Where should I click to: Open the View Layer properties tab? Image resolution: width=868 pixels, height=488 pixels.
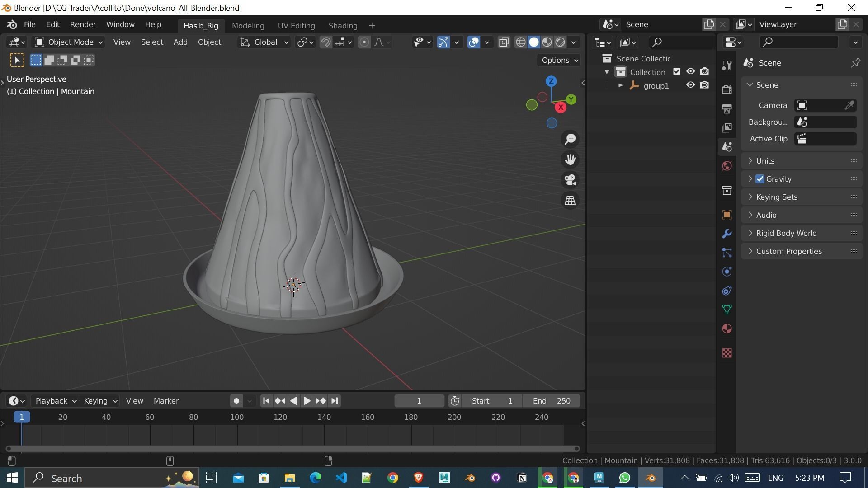(x=726, y=127)
